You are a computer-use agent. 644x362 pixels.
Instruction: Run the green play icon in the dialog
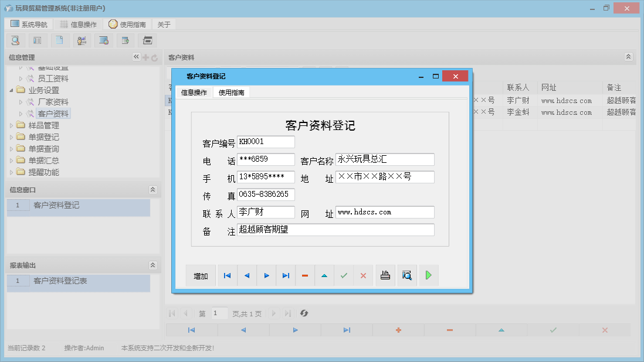[x=429, y=275]
